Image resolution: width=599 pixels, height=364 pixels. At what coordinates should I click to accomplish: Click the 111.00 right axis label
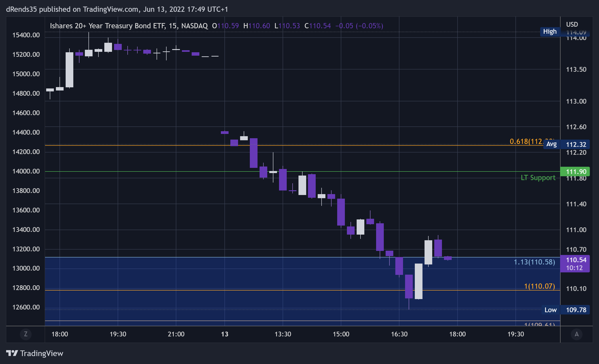[x=576, y=230]
